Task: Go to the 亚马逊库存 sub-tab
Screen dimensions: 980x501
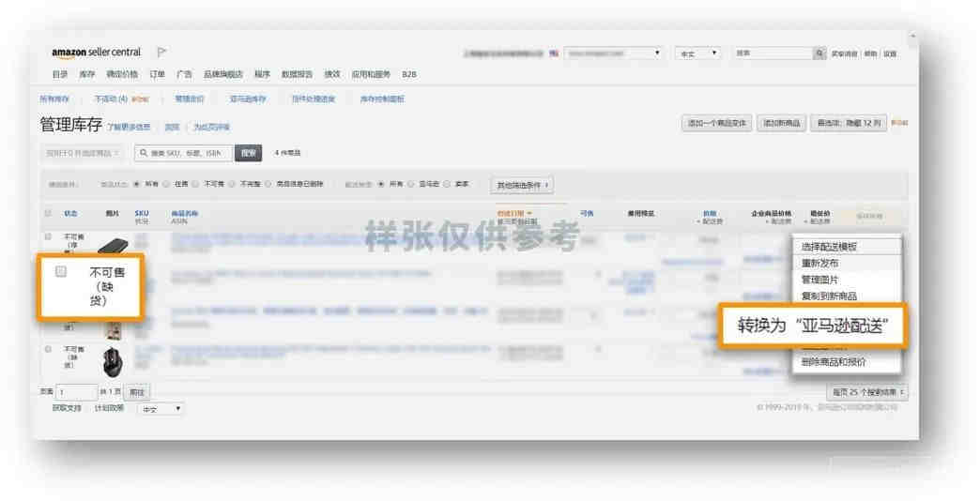Action: click(248, 99)
